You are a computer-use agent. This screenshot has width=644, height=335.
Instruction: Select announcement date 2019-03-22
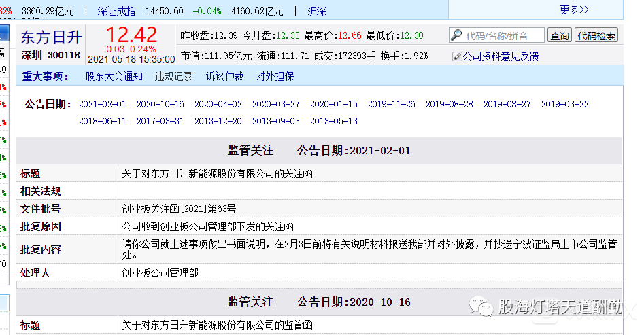click(565, 104)
